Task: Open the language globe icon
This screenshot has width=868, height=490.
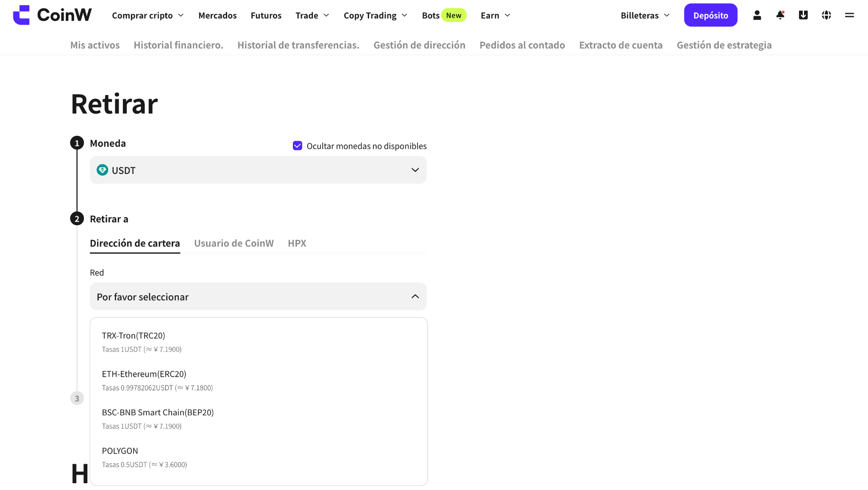Action: coord(826,15)
